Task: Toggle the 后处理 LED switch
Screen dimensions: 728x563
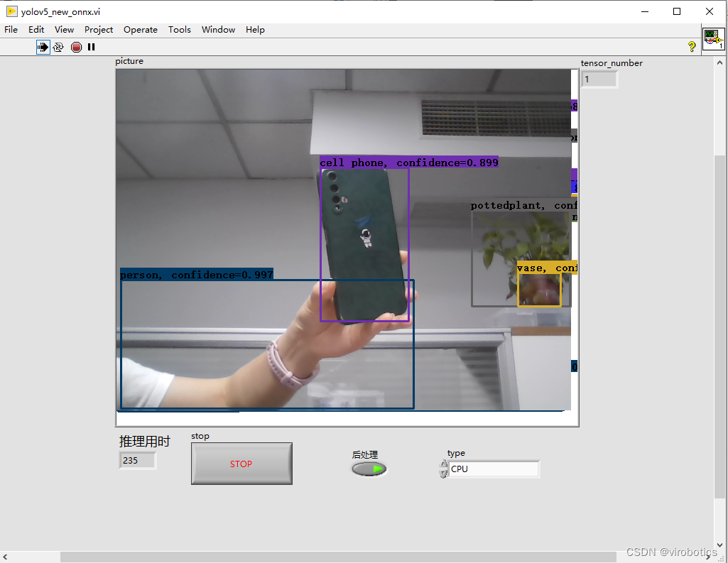Action: point(369,469)
